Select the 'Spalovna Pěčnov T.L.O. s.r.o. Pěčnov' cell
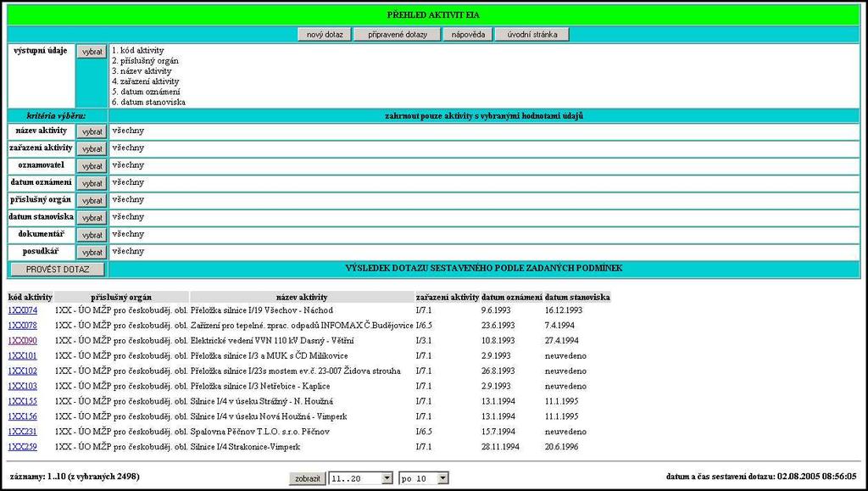 (260, 432)
